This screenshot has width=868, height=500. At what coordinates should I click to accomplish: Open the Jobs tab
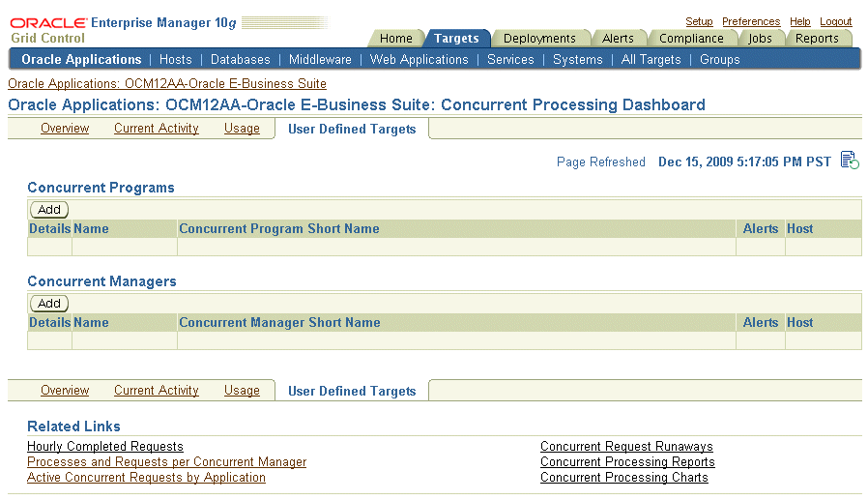[x=760, y=39]
